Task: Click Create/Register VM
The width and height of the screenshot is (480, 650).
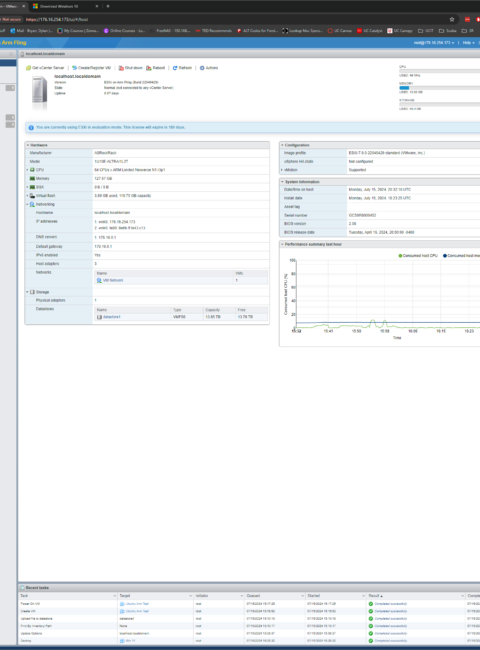Action: click(91, 68)
